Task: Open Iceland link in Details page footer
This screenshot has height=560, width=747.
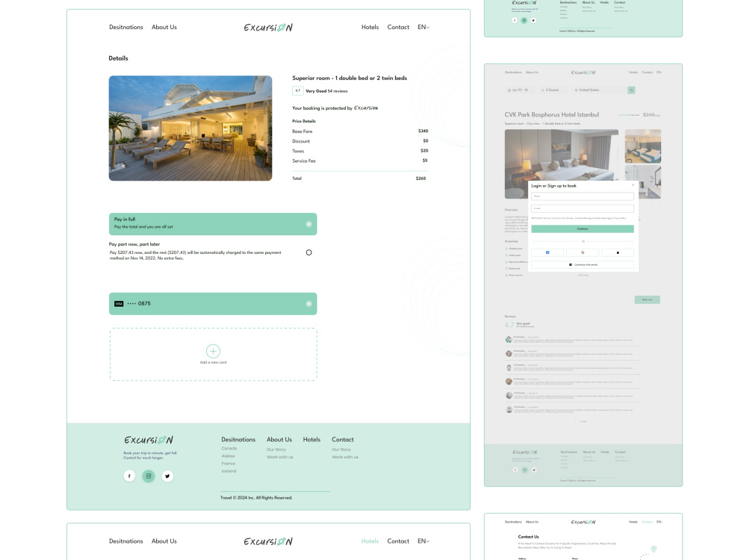Action: [229, 471]
